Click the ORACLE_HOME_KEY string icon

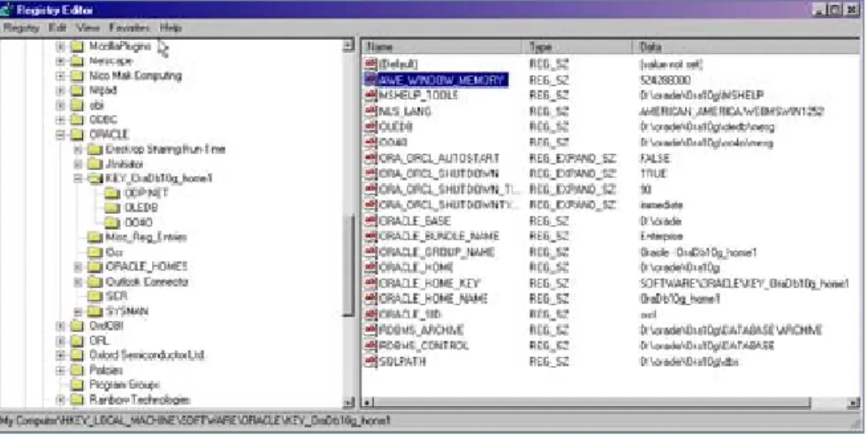pyautogui.click(x=370, y=283)
